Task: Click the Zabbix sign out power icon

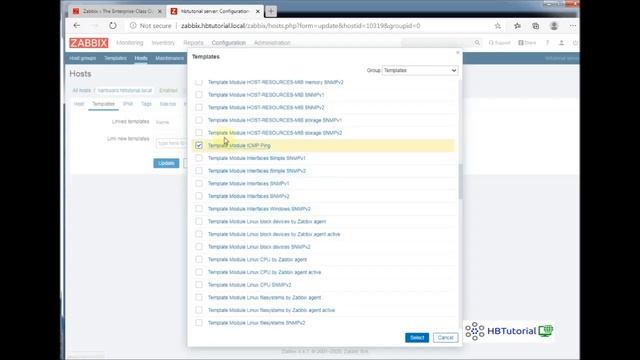Action: [x=575, y=43]
